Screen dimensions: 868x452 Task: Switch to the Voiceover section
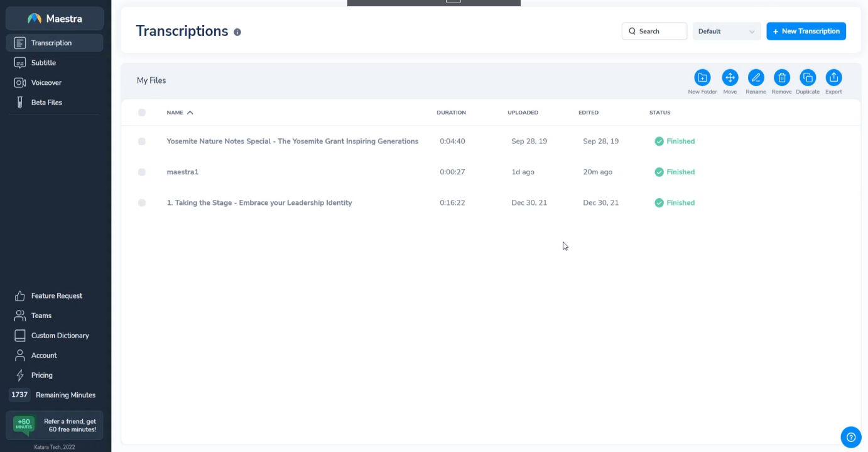click(x=46, y=82)
